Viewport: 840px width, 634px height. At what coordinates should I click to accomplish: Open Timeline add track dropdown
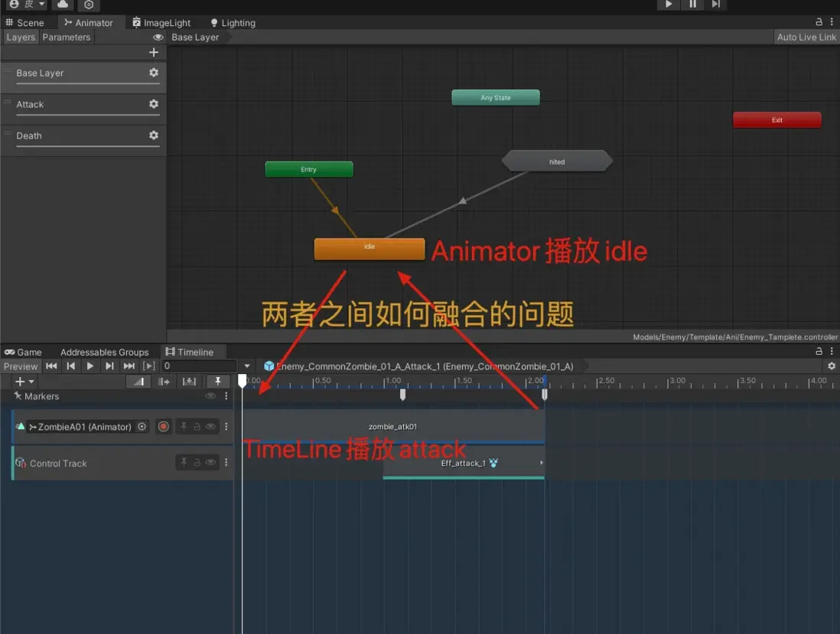[24, 382]
